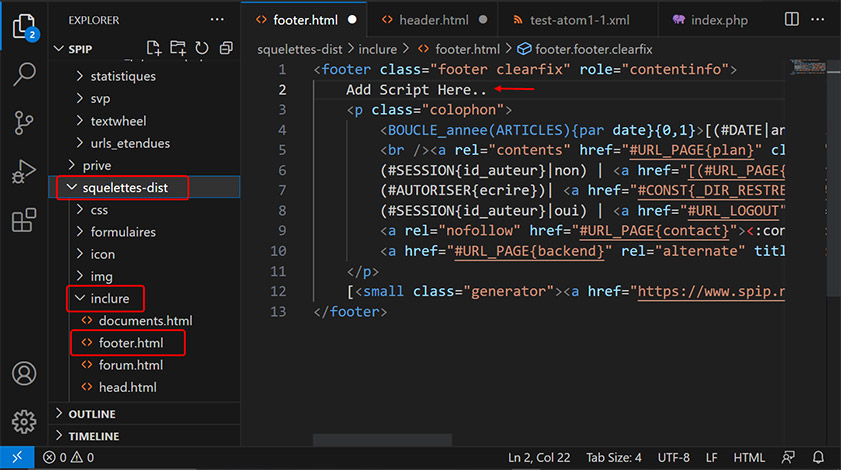Click the code minimap preview
841x470 pixels.
(x=807, y=67)
